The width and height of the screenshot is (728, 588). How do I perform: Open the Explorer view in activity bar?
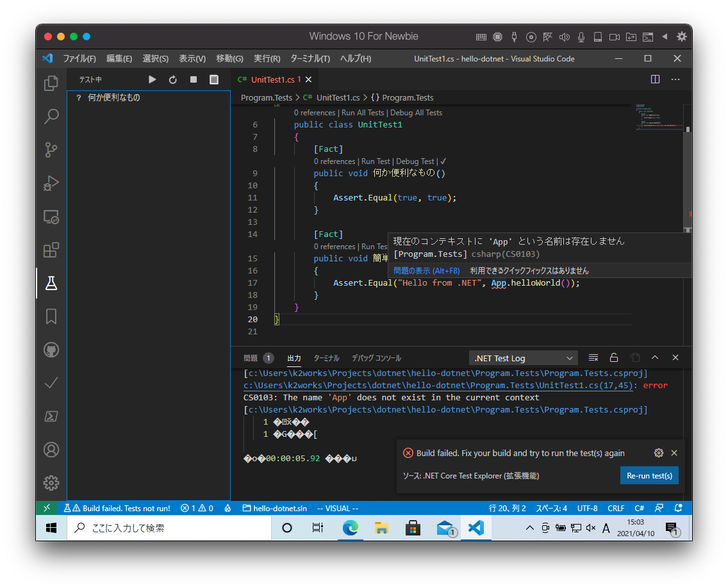51,83
